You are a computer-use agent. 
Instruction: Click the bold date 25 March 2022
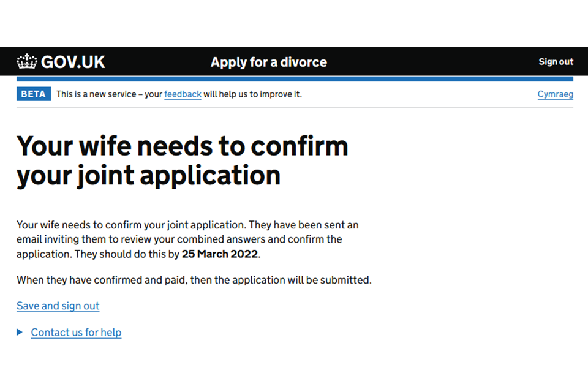tap(220, 254)
